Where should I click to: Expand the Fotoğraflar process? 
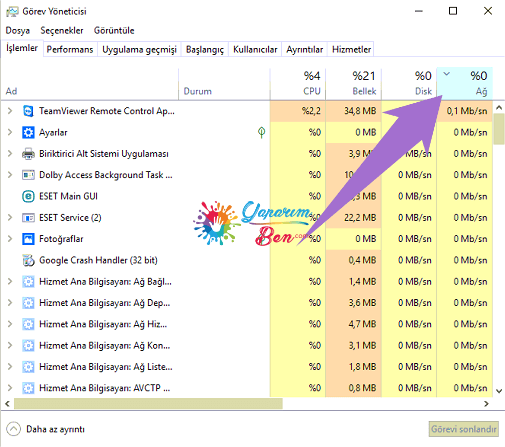(10, 239)
